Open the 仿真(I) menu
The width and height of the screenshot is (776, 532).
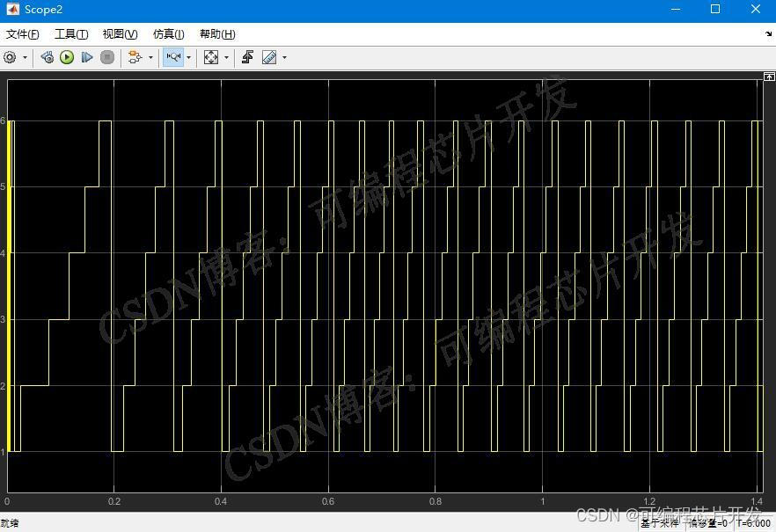point(169,34)
